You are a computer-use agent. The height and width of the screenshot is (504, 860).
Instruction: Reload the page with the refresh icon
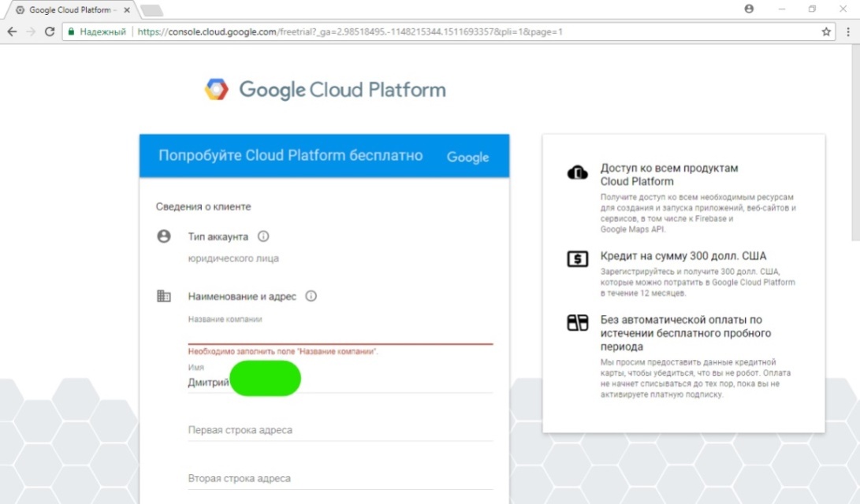click(50, 31)
